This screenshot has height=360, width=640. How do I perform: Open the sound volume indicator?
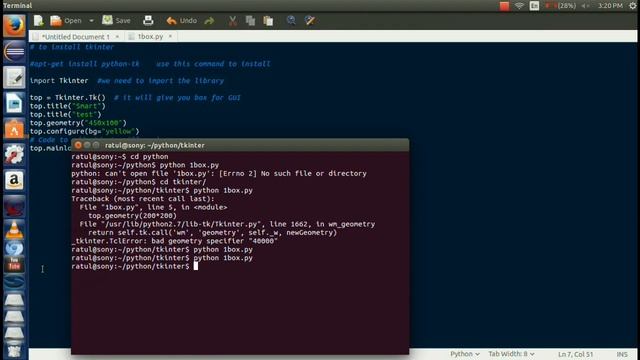point(586,6)
